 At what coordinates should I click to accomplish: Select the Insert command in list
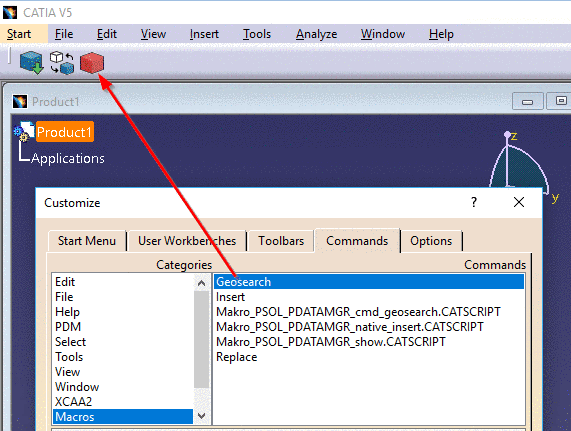[369, 297]
